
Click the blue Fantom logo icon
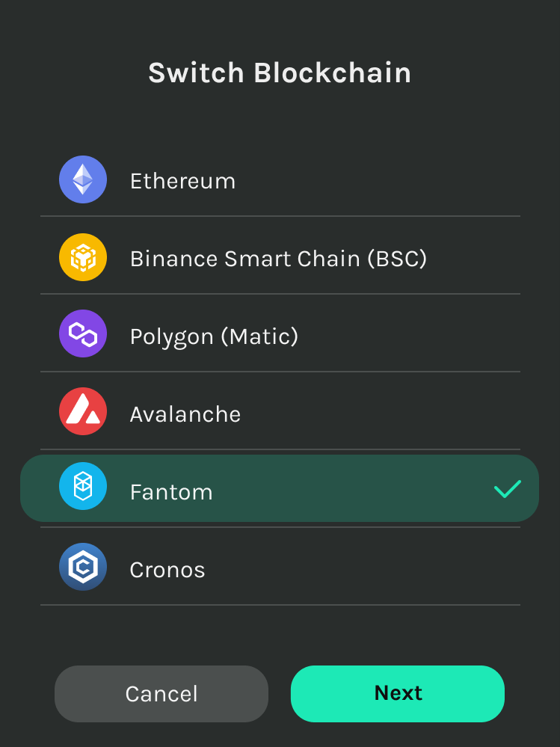[x=83, y=486]
